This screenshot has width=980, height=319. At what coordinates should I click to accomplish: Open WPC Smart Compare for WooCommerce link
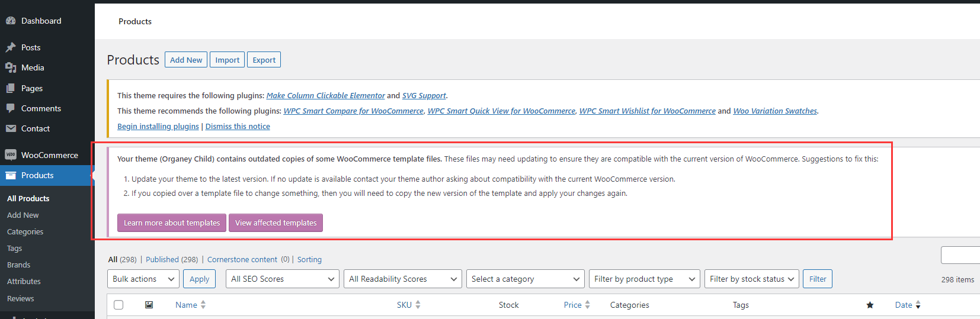pyautogui.click(x=354, y=111)
